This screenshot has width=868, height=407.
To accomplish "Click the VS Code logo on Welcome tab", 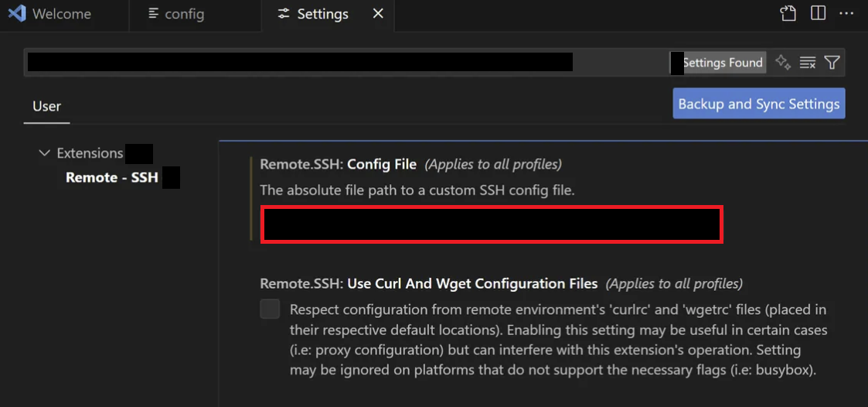I will 17,14.
